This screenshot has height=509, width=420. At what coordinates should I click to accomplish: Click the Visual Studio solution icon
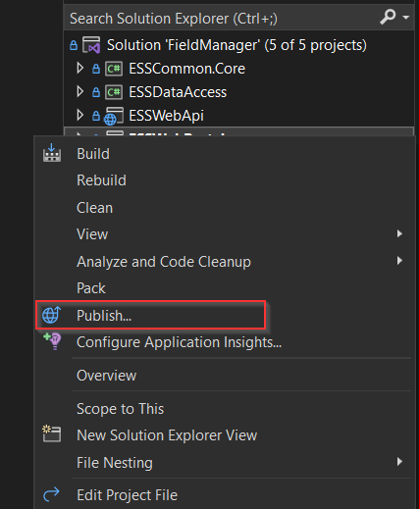pyautogui.click(x=91, y=45)
